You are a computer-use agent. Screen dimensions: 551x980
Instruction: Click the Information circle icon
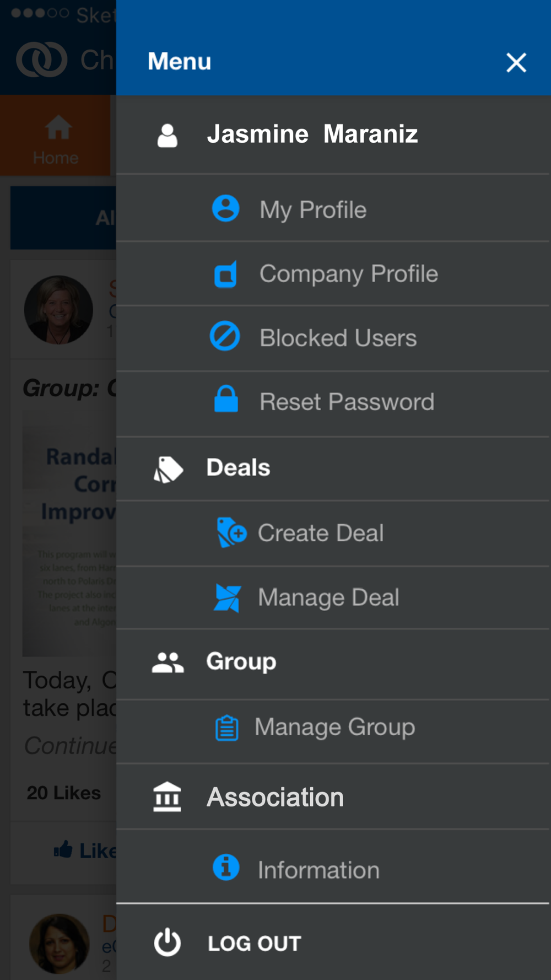226,867
